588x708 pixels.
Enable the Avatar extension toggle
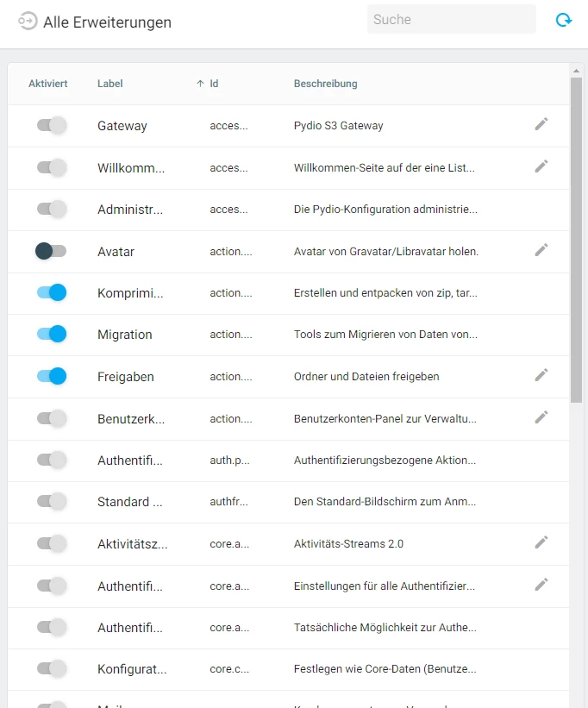tap(51, 251)
